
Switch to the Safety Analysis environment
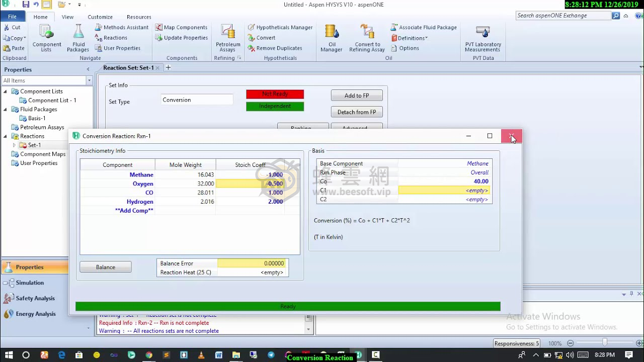(34, 298)
